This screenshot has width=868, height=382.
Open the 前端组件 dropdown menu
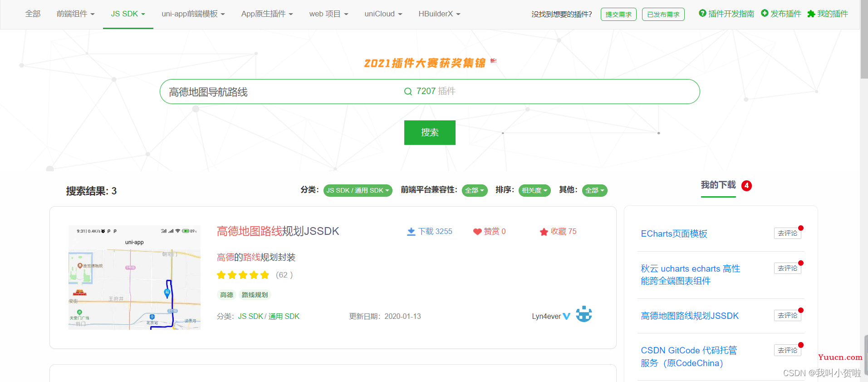(76, 14)
